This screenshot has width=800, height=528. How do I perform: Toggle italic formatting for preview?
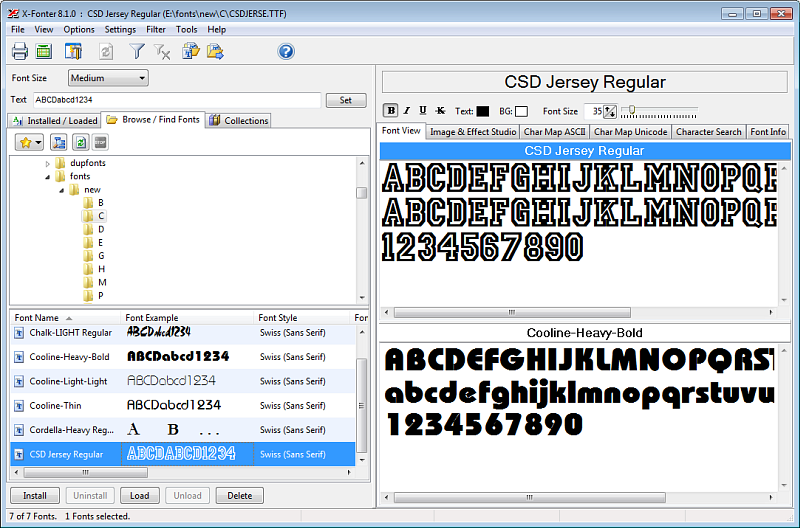(407, 111)
